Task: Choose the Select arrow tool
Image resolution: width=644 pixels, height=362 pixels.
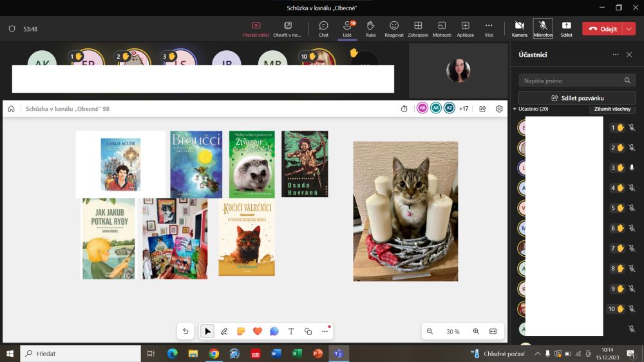Action: [207, 331]
